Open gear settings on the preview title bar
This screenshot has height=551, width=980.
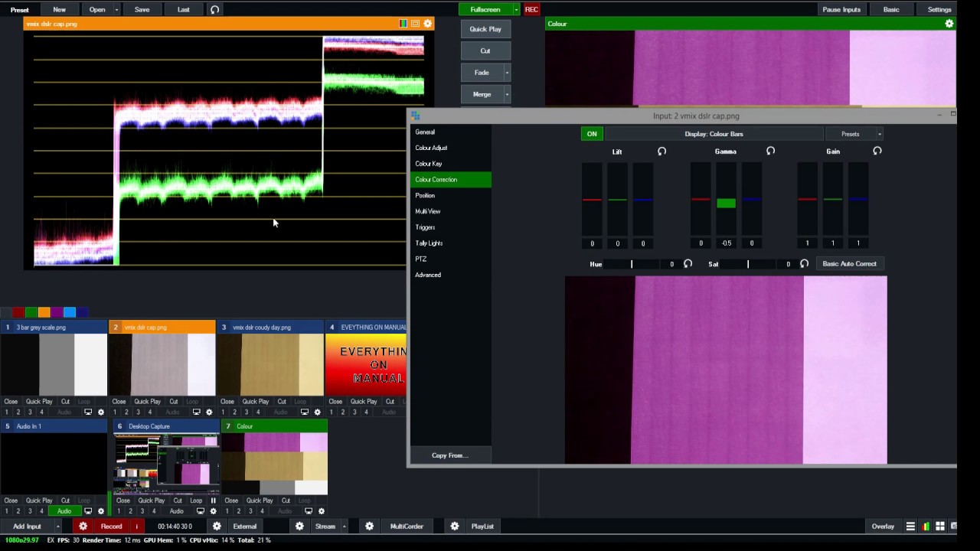pos(428,24)
